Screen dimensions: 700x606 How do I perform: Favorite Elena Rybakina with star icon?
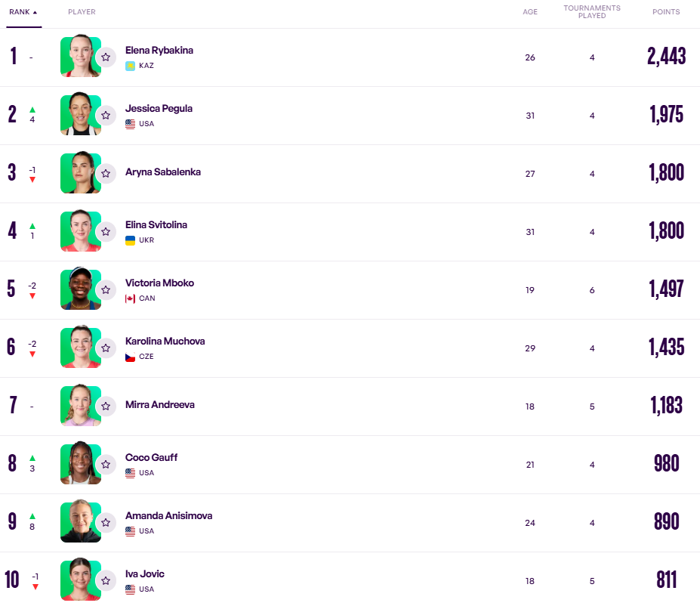click(106, 57)
